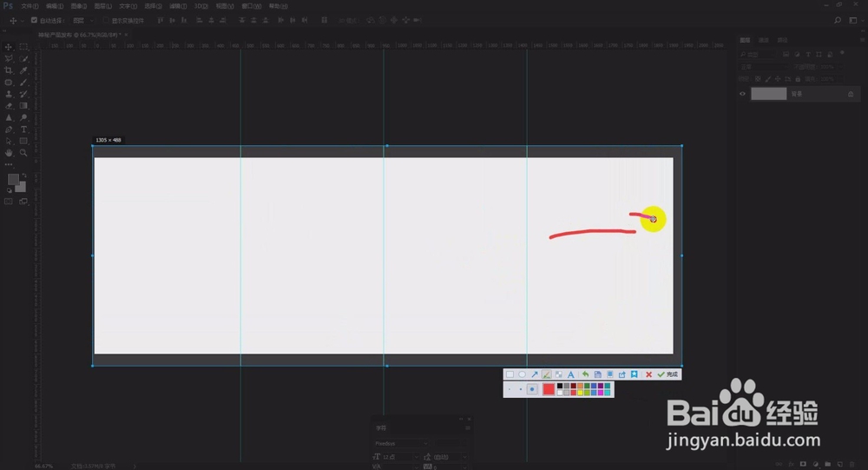This screenshot has width=868, height=470.
Task: Select the Eraser tool
Action: (x=9, y=105)
